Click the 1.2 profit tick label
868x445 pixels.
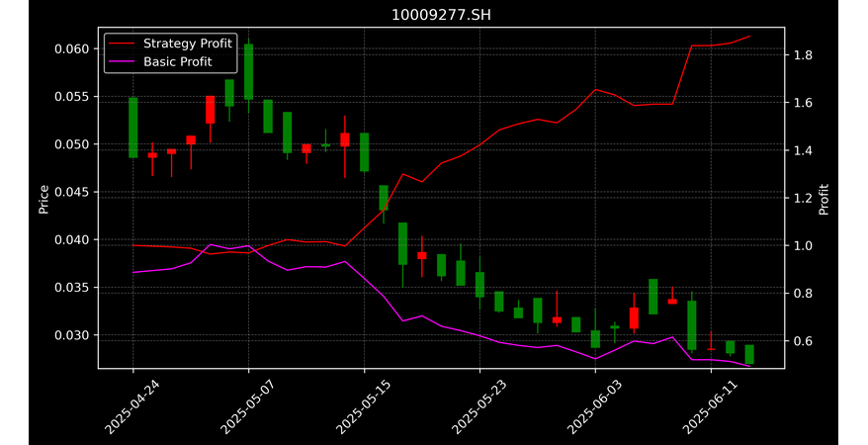tap(801, 198)
